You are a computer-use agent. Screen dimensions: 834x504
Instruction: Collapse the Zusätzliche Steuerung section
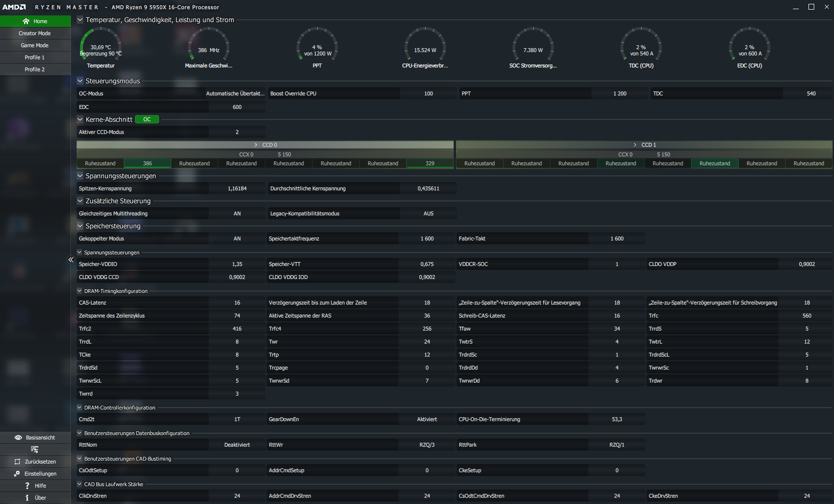pyautogui.click(x=80, y=201)
